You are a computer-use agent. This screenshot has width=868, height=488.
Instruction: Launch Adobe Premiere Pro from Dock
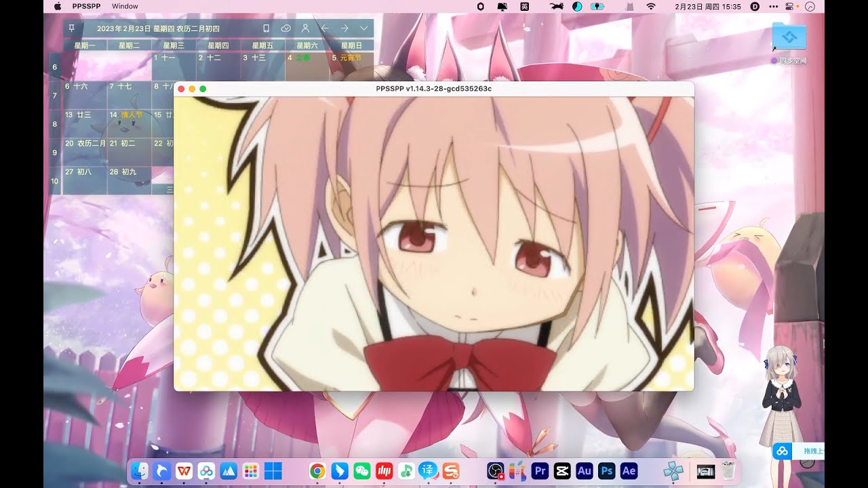click(x=540, y=471)
